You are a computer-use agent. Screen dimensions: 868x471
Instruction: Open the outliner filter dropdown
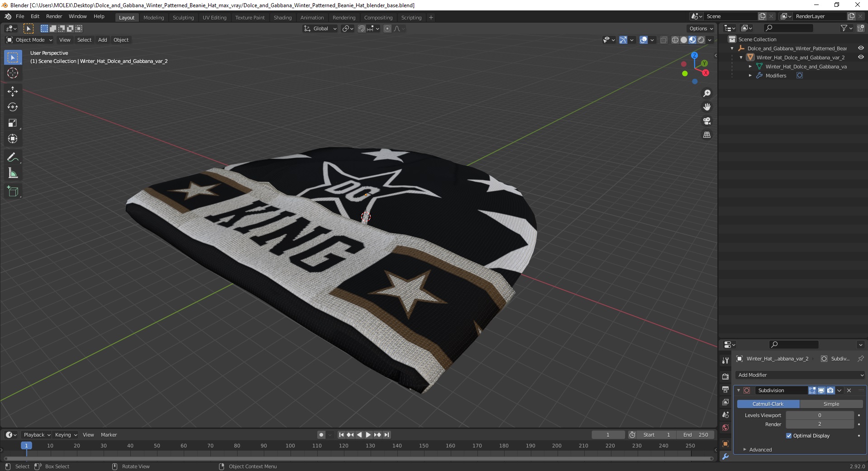pyautogui.click(x=846, y=28)
